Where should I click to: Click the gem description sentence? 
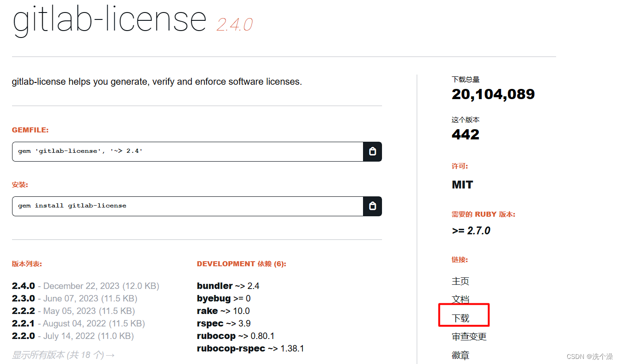click(157, 82)
